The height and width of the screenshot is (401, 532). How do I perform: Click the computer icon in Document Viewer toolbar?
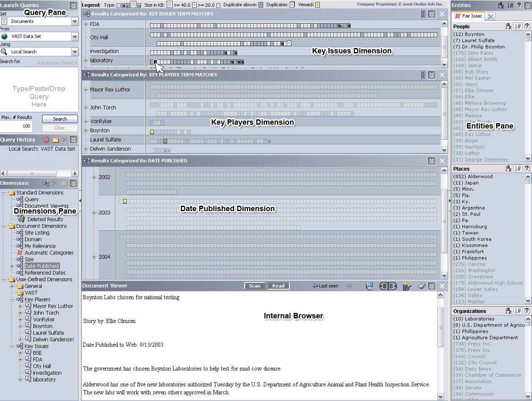[x=369, y=286]
